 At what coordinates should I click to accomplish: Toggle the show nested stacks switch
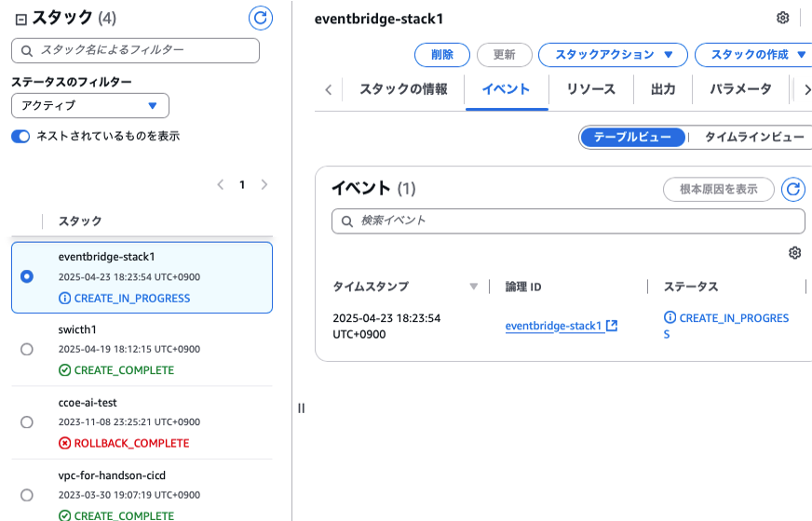(x=20, y=136)
